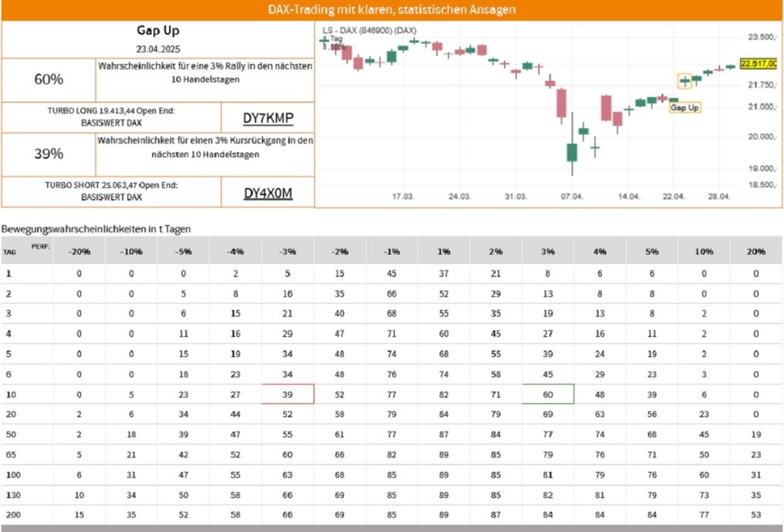Click the 3% column header
This screenshot has height=532, width=784.
[548, 251]
